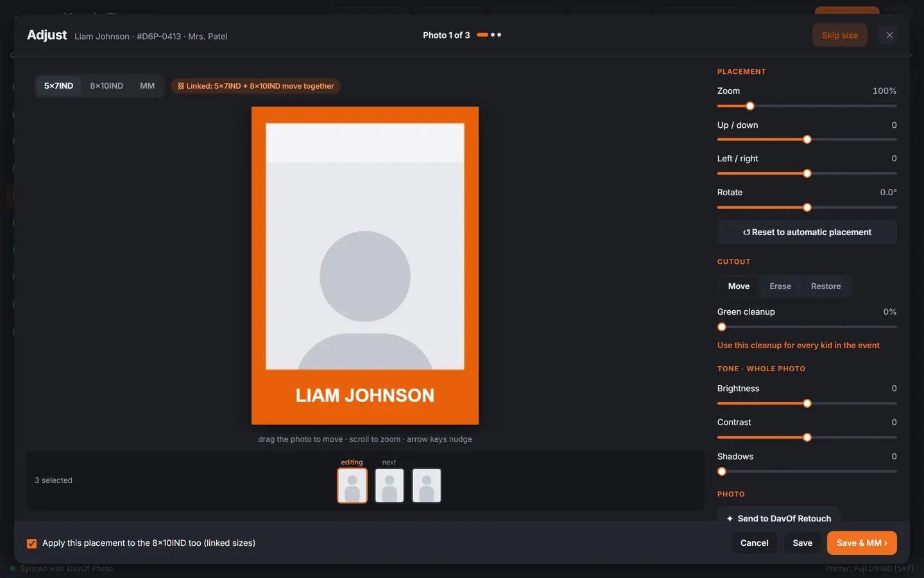Click the Green cleanup 0% value
The image size is (924, 578).
(x=890, y=312)
